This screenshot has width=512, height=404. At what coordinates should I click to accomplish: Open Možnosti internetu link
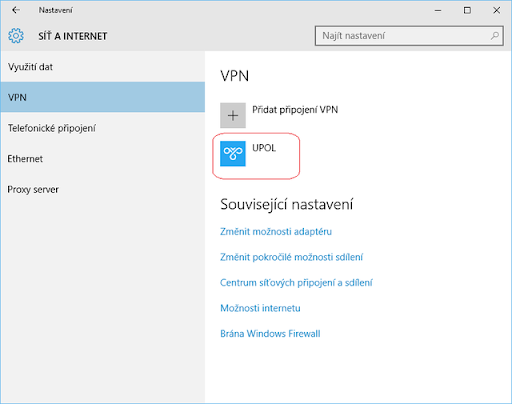coord(260,308)
